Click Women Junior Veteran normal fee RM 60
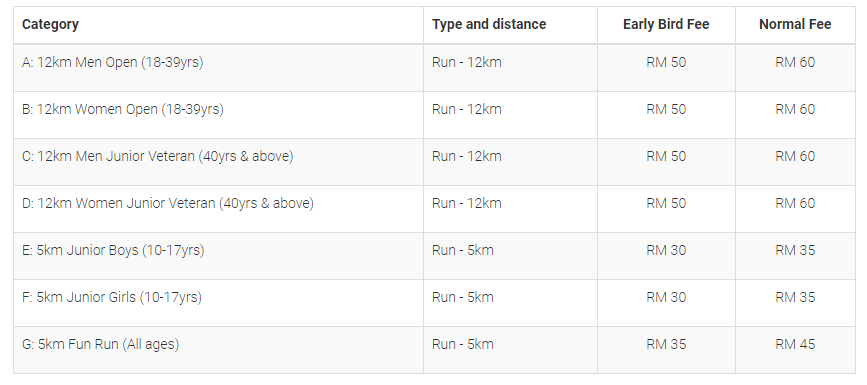867x385 pixels. pyautogui.click(x=795, y=204)
